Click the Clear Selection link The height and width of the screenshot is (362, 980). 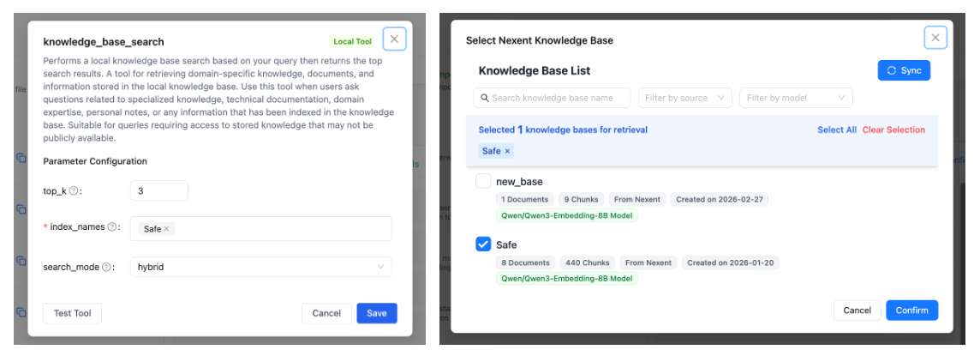pyautogui.click(x=893, y=130)
